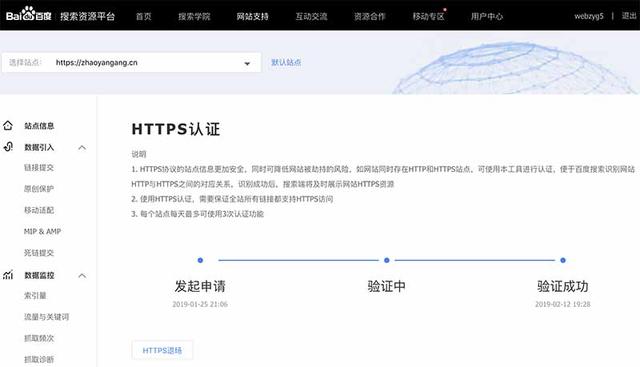Select the https://zhaoyangang.cn site field

click(131, 62)
